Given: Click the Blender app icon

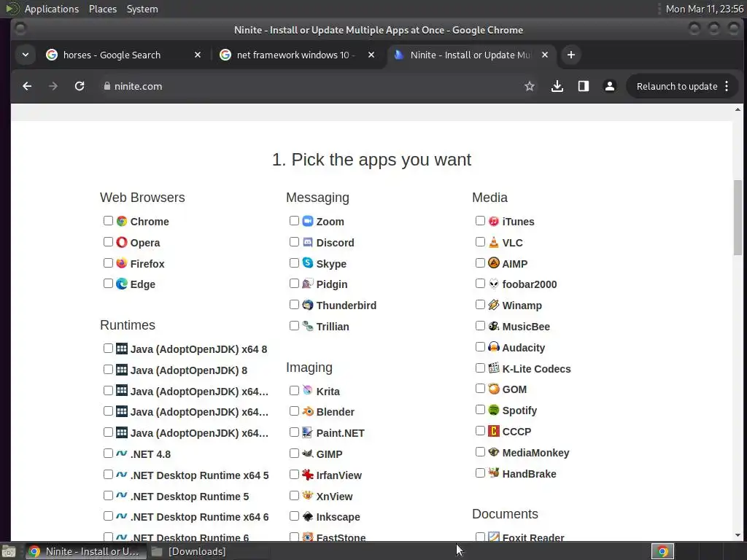Looking at the screenshot, I should [x=308, y=411].
